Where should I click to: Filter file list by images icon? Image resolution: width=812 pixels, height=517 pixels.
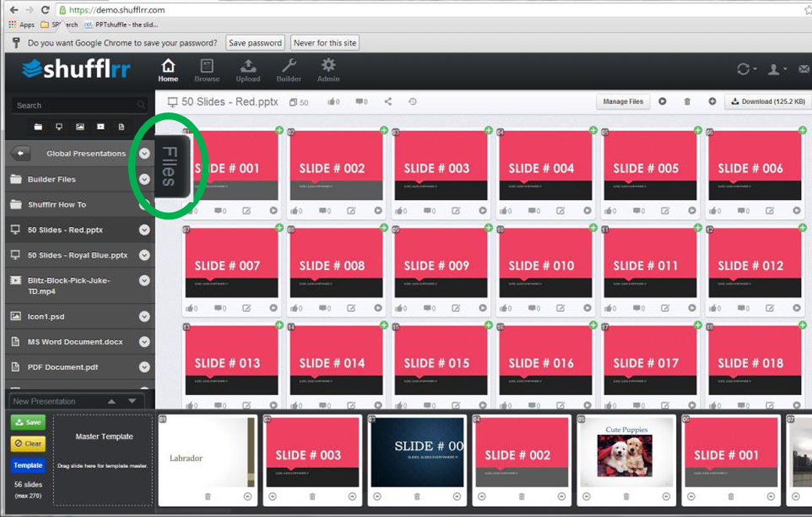(80, 127)
